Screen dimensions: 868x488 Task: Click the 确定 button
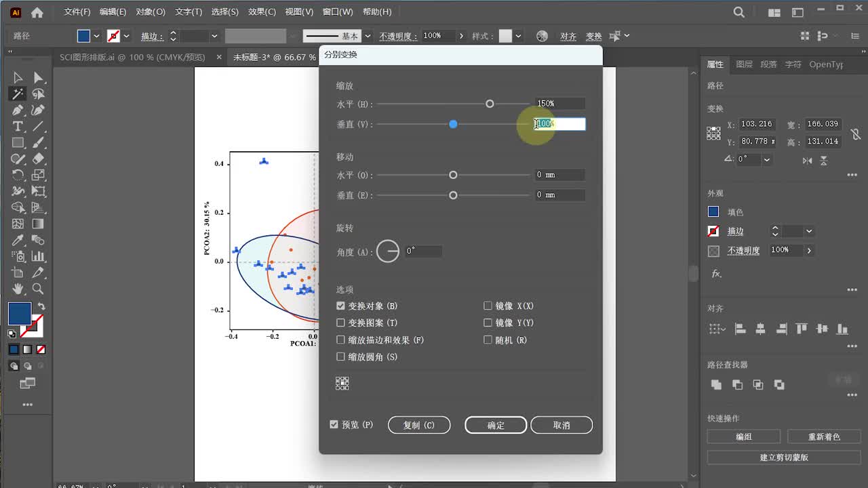[496, 425]
